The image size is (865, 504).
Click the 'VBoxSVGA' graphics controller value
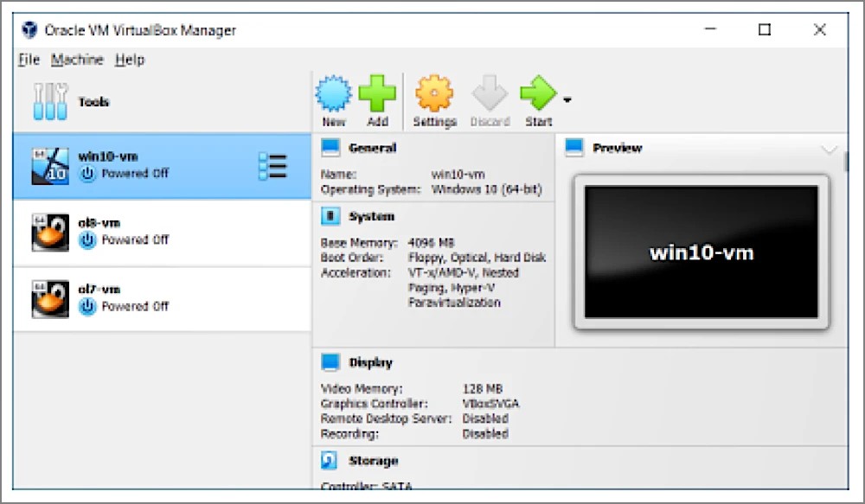click(490, 404)
